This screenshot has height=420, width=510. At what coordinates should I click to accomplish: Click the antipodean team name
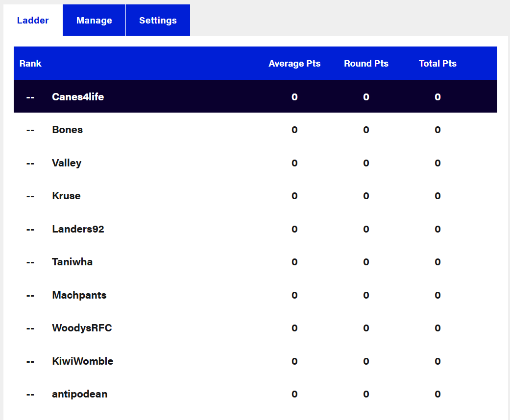[79, 394]
